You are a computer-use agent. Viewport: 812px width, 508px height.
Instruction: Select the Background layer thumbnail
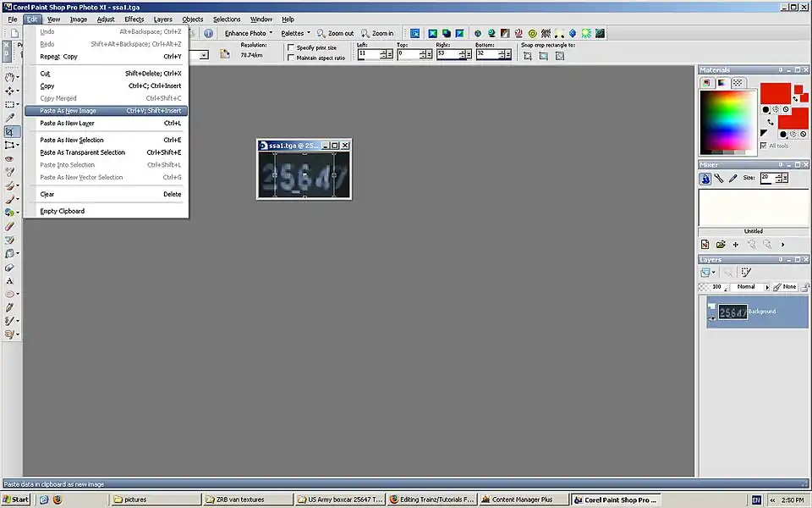[732, 312]
